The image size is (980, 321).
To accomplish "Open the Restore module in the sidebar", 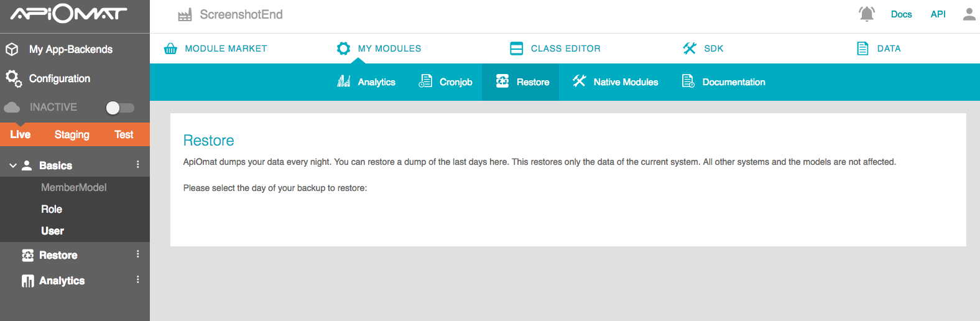I will [x=58, y=255].
